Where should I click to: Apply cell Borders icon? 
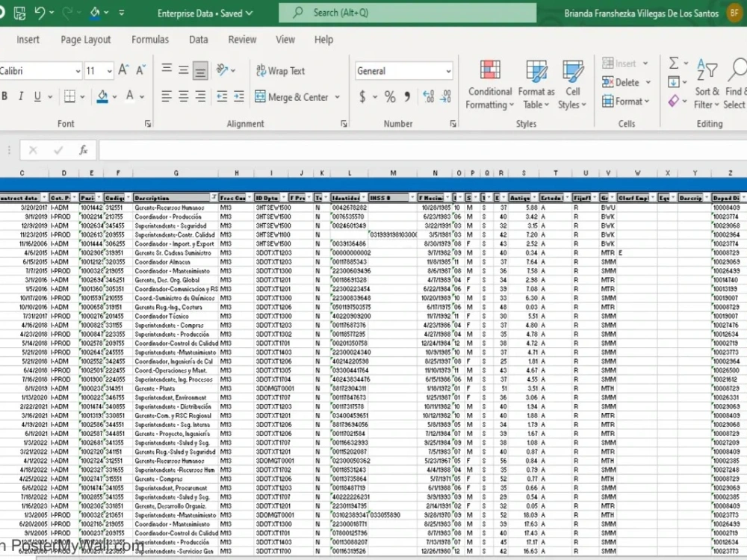[x=69, y=96]
